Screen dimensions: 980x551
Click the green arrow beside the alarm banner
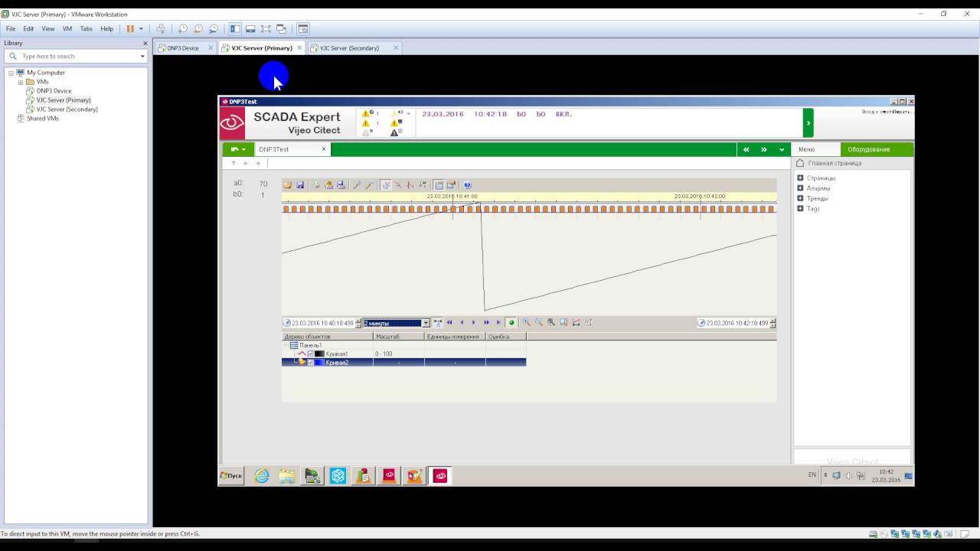808,122
